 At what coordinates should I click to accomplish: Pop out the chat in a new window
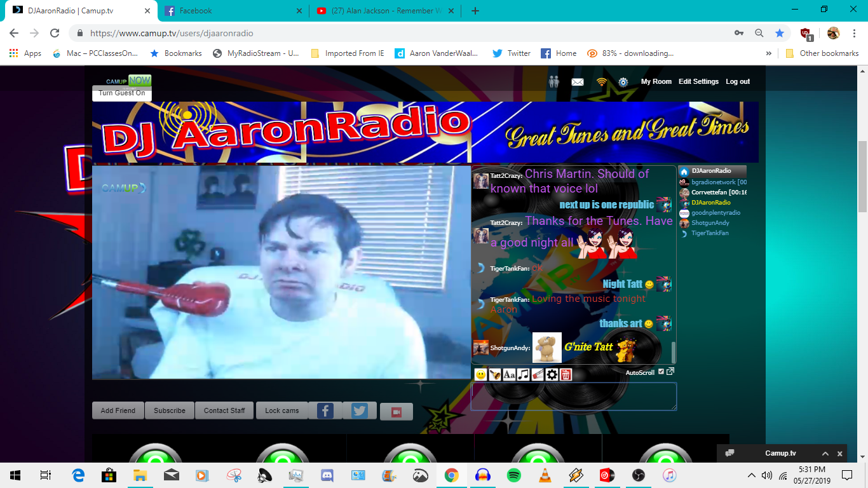click(670, 372)
